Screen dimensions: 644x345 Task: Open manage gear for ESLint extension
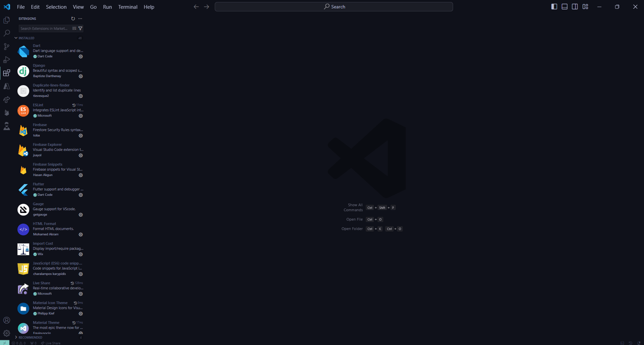click(81, 116)
